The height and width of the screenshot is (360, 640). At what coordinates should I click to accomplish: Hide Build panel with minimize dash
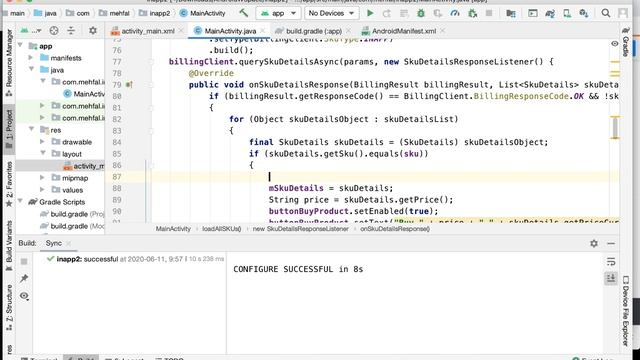611,244
